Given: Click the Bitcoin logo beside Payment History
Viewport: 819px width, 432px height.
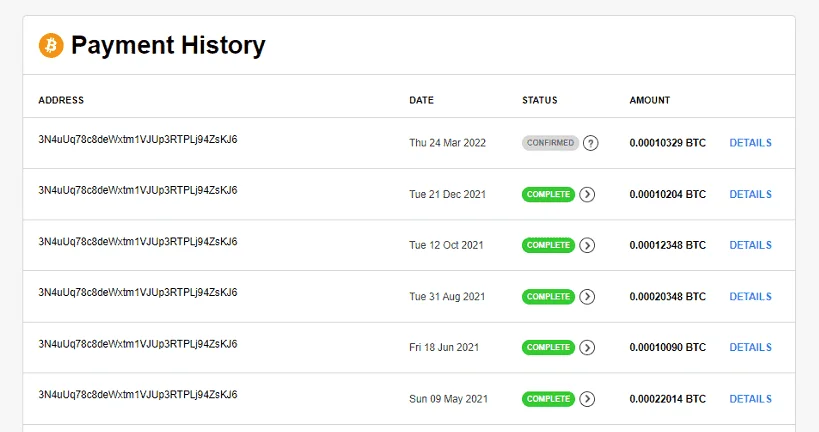Looking at the screenshot, I should point(51,45).
